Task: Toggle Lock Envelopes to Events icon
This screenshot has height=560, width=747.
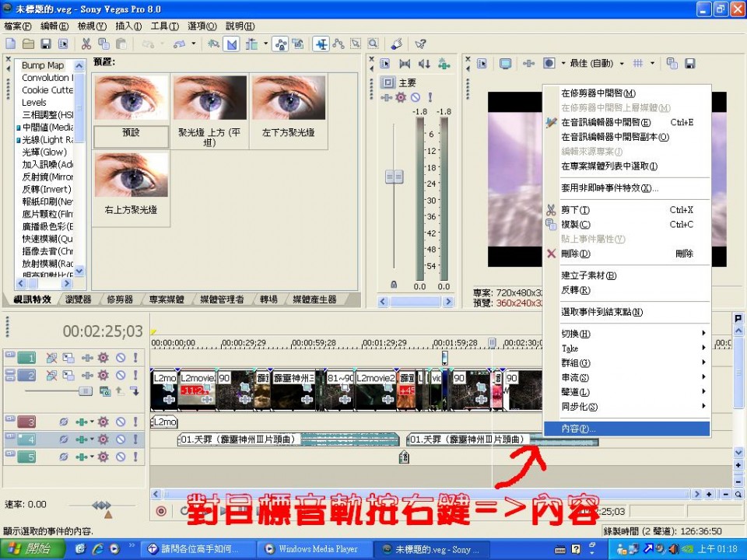Action: [280, 44]
